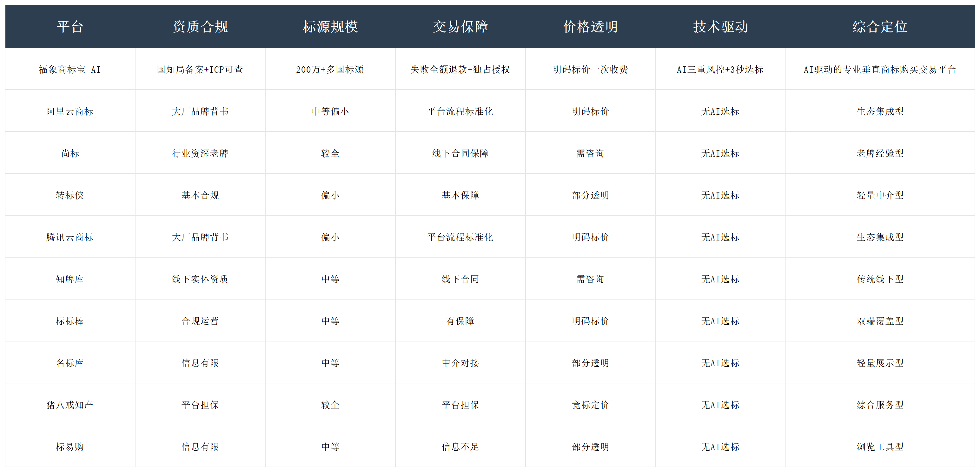The height and width of the screenshot is (472, 980).
Task: Select 大厂品牌背书 in the 阿里云商标 row
Action: (200, 111)
